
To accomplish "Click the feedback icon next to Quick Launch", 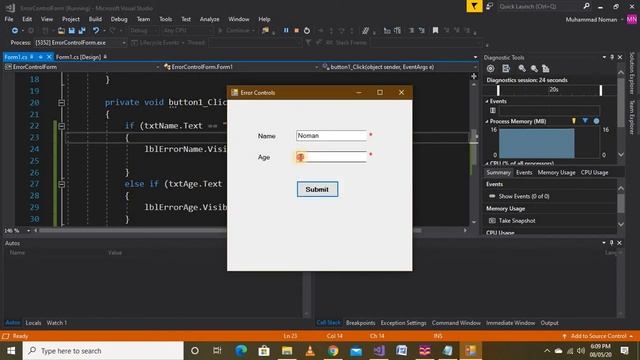I will [489, 6].
